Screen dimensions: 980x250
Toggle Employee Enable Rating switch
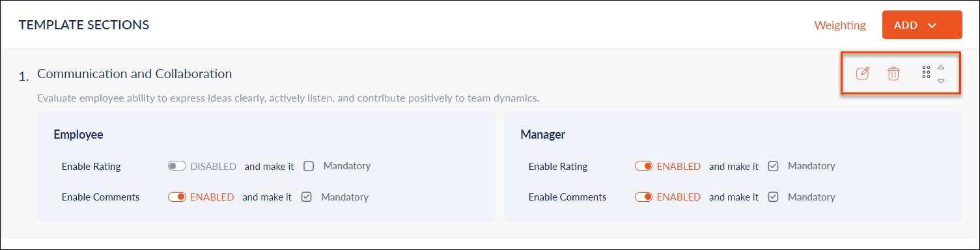pyautogui.click(x=177, y=166)
